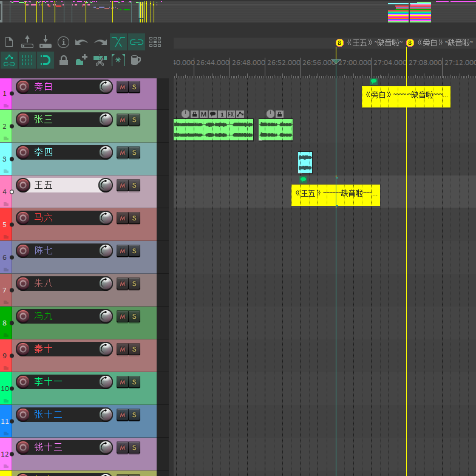This screenshot has width=476, height=476.
Task: Click the 27:00.000 ruler time label
Action: click(x=355, y=63)
